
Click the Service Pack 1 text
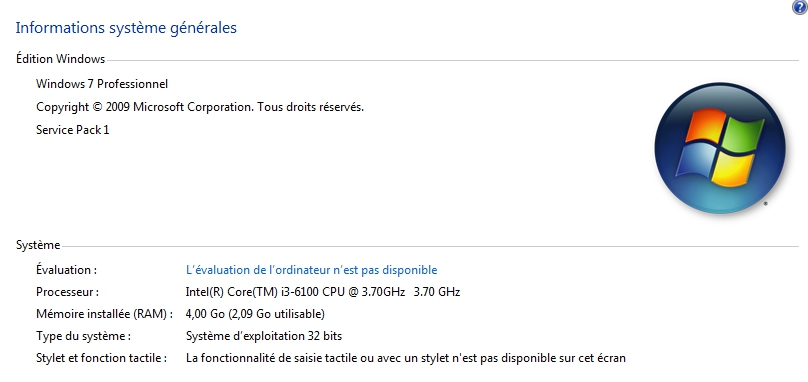[x=73, y=130]
